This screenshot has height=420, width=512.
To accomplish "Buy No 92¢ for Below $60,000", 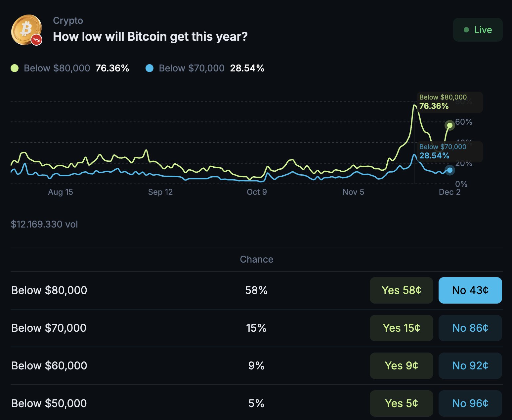I will 470,366.
